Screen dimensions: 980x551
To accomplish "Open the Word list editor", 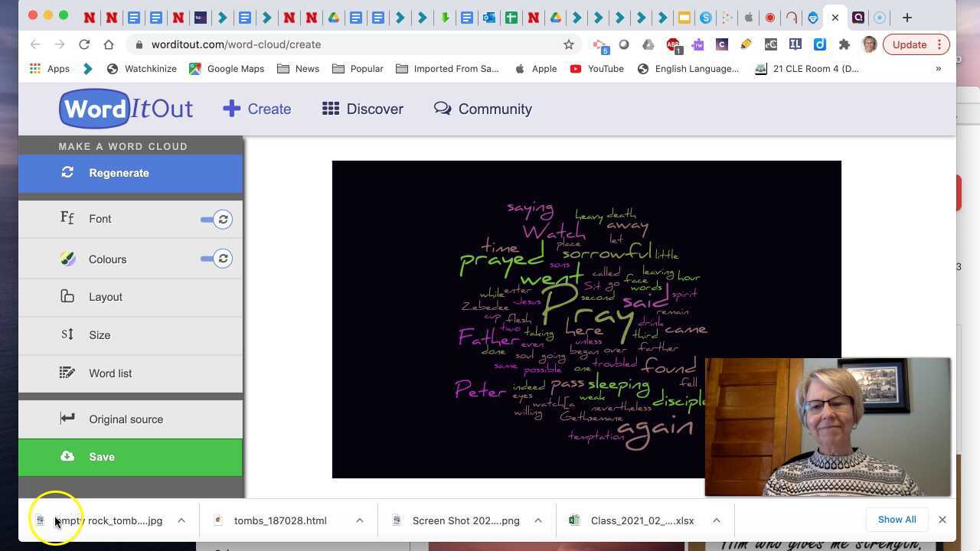I will (x=110, y=373).
